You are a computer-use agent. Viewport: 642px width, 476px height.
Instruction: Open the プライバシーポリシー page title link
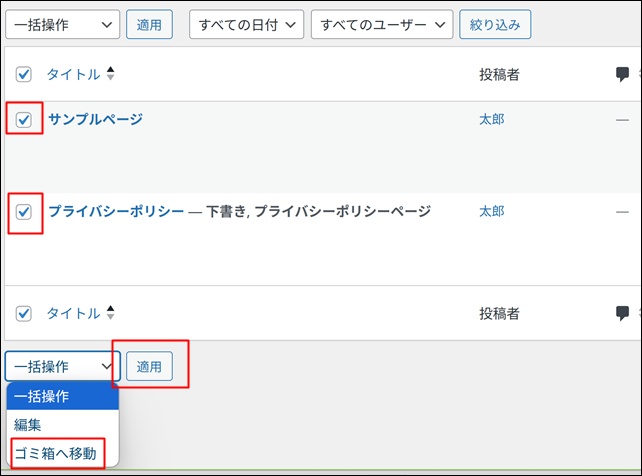[116, 212]
